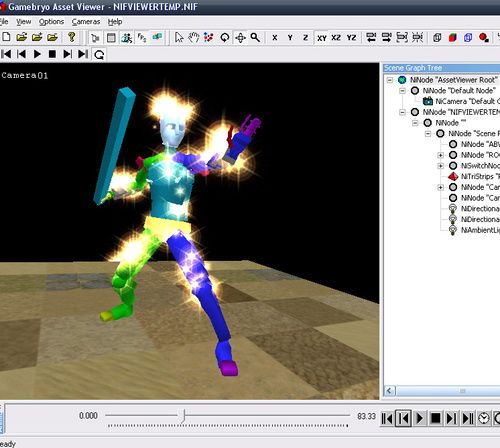
Task: Collapse the AssetViewer Root node
Action: pos(390,80)
